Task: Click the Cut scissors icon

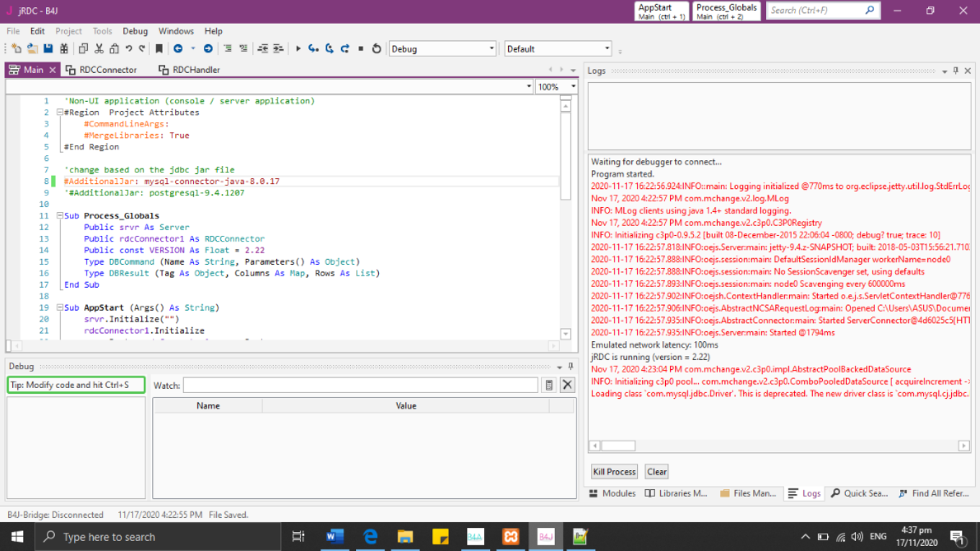Action: click(x=99, y=49)
